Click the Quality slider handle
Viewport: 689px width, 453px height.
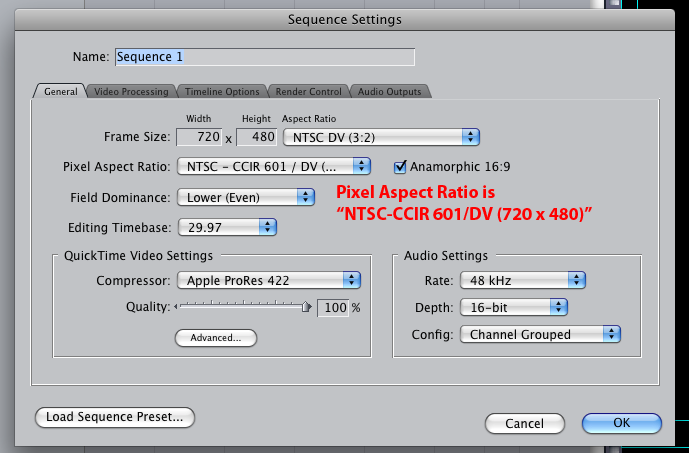tap(308, 308)
